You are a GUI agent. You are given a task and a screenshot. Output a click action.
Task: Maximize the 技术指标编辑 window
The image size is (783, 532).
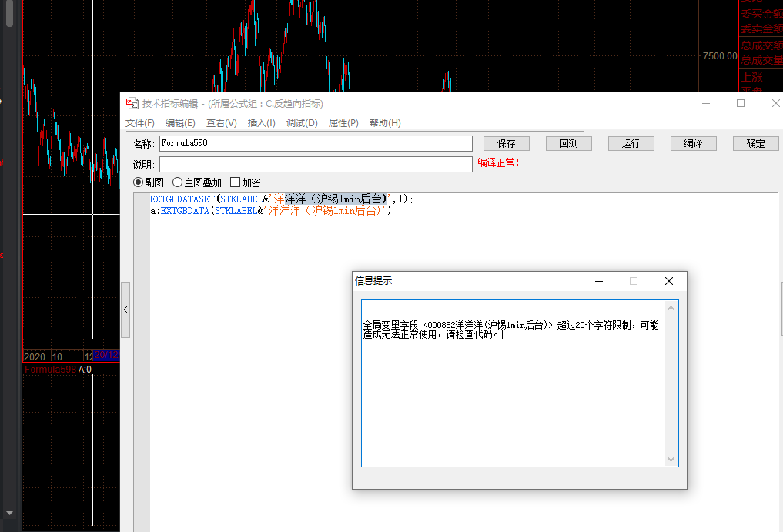(x=741, y=103)
